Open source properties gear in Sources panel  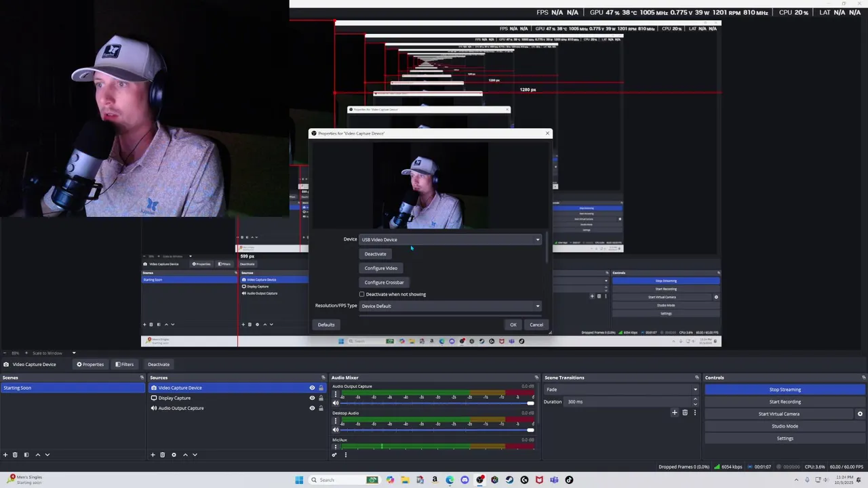click(174, 455)
